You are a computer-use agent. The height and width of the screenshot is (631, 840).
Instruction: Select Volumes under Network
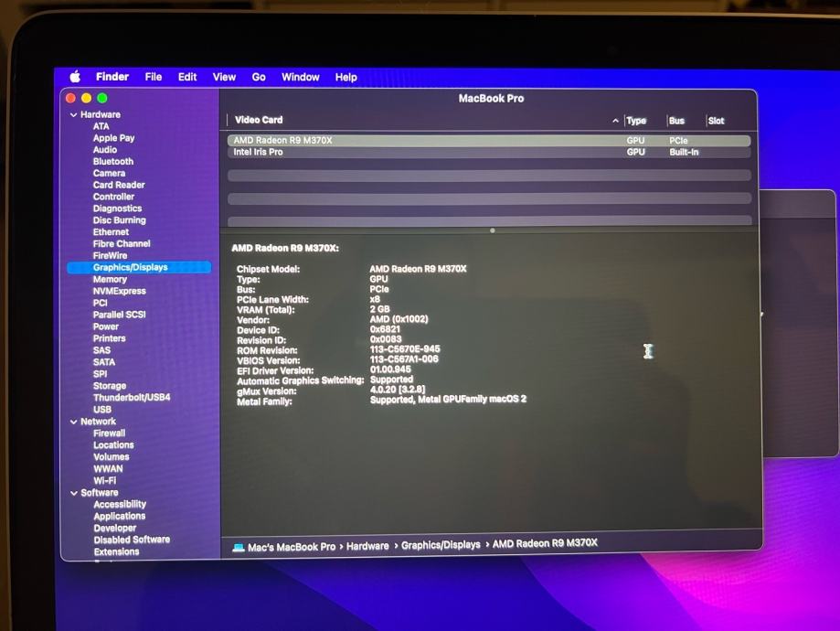111,456
